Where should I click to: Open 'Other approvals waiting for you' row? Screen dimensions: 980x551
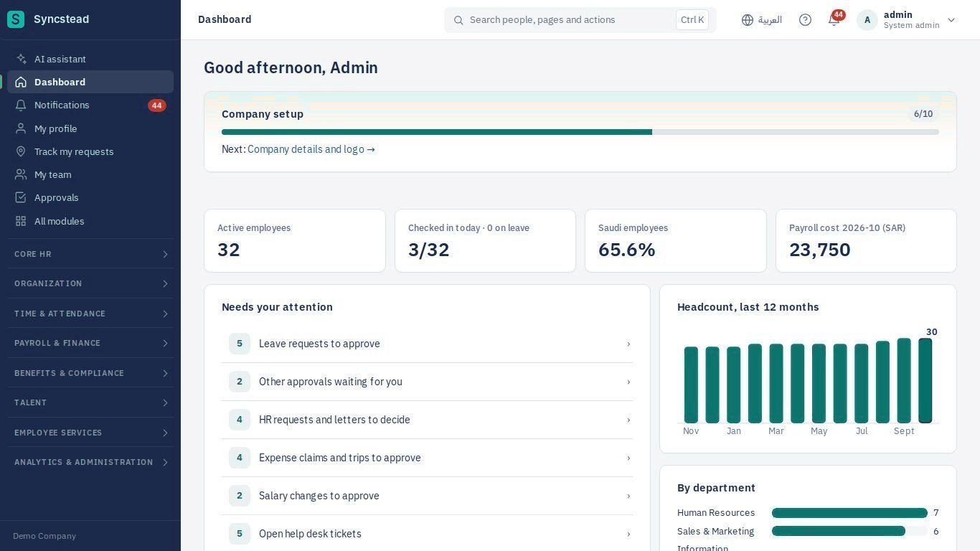pos(427,382)
